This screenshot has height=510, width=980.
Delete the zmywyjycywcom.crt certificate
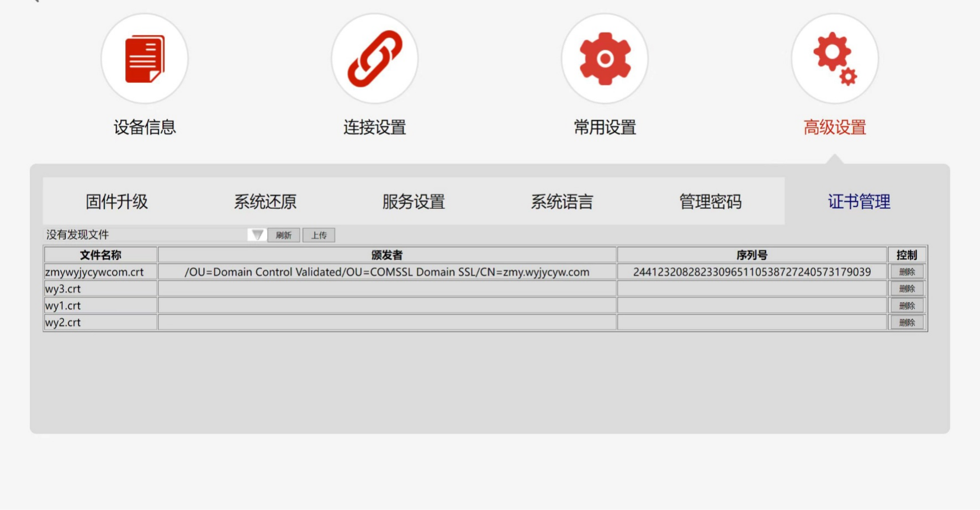[907, 272]
